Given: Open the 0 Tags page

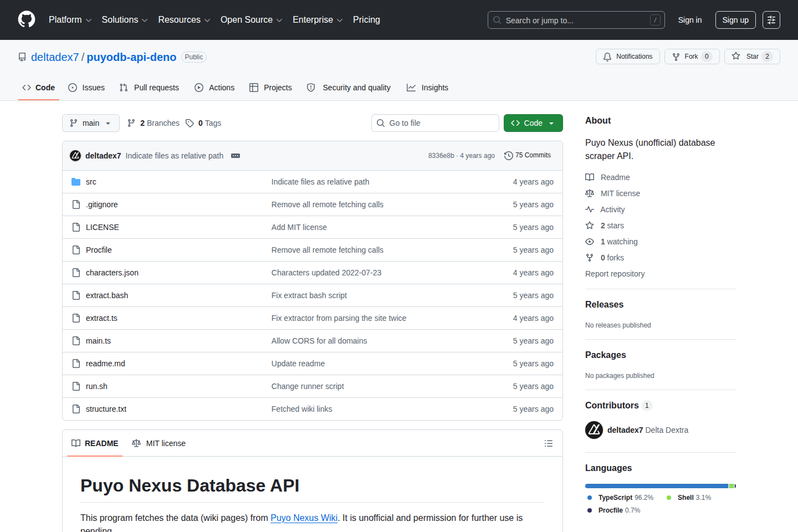Looking at the screenshot, I should (x=203, y=123).
